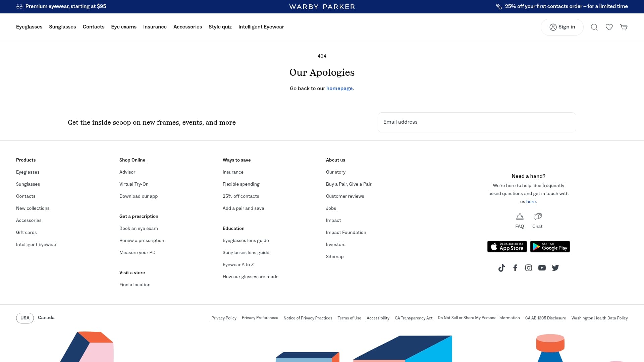This screenshot has height=362, width=644.
Task: Open Eye exams navigation menu
Action: point(124,27)
